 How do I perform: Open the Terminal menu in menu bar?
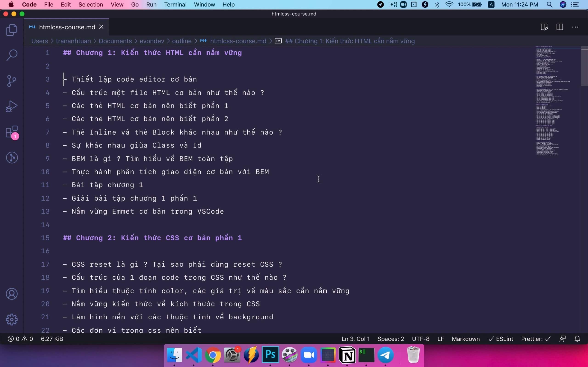point(175,5)
